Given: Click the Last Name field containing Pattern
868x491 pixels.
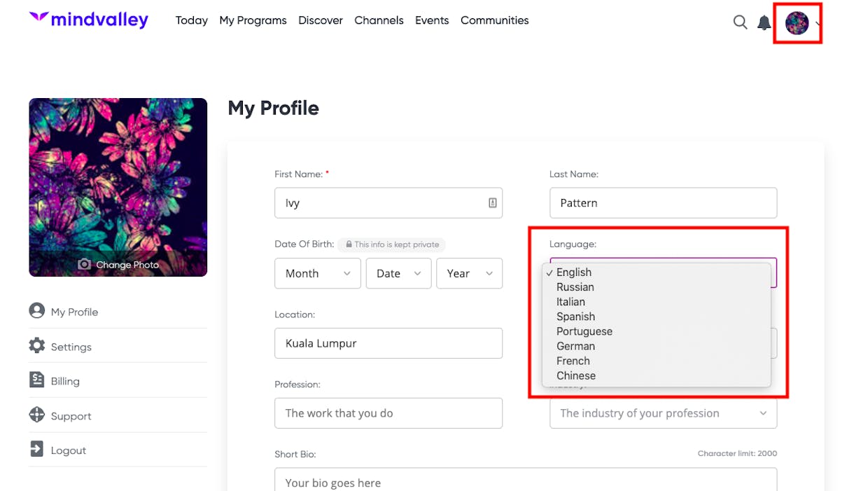Looking at the screenshot, I should 664,203.
